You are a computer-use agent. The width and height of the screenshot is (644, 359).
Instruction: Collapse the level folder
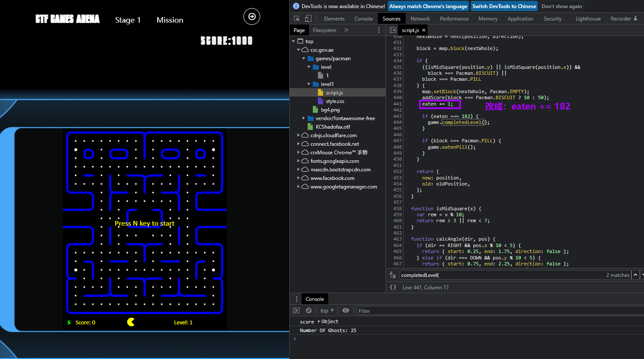click(x=309, y=67)
